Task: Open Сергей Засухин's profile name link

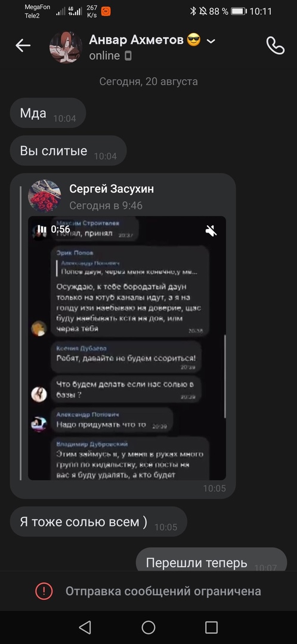Action: pos(112,189)
